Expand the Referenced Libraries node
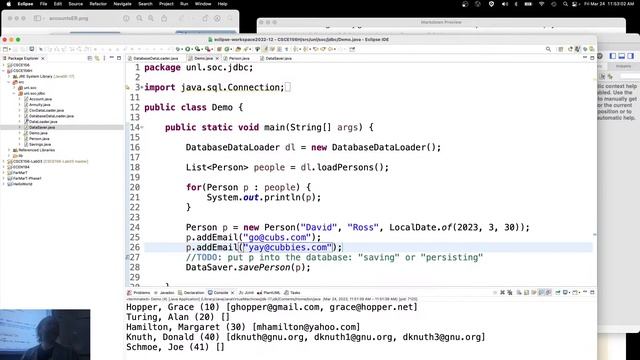The image size is (640, 360). tap(9, 150)
